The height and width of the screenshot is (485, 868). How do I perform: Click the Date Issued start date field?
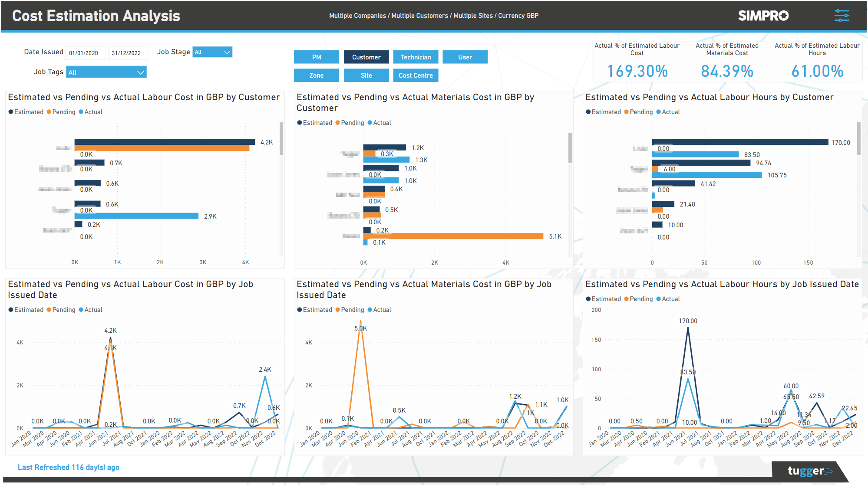pos(85,52)
